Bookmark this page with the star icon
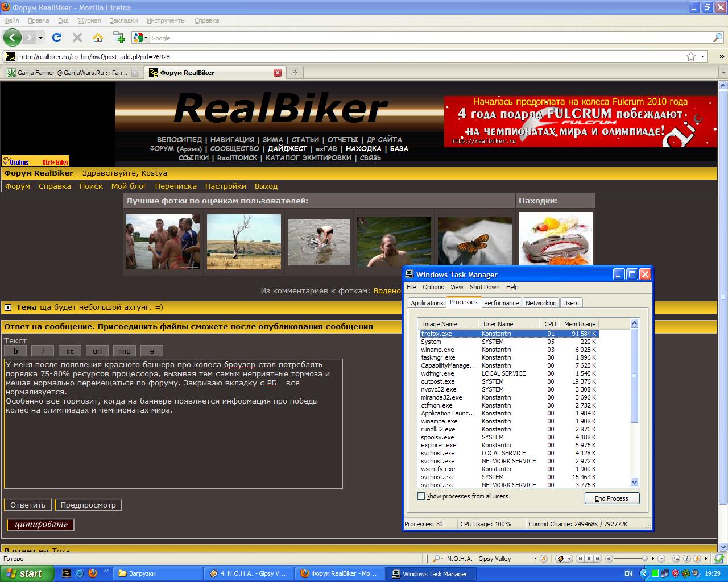The width and height of the screenshot is (728, 582). [x=691, y=56]
